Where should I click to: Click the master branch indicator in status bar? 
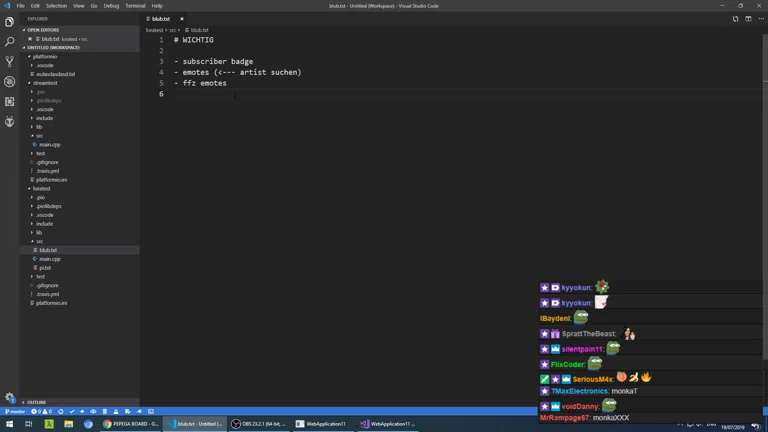click(15, 411)
